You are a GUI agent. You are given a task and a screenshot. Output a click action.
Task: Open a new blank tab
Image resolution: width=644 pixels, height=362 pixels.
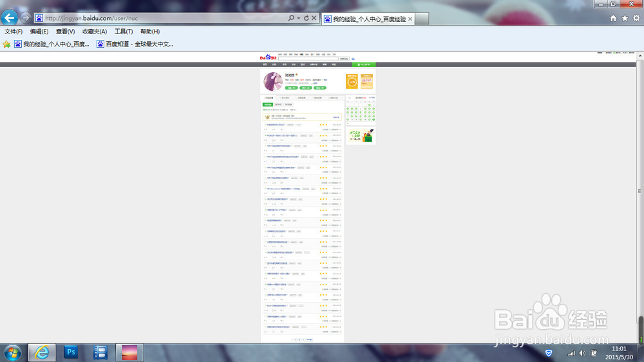pyautogui.click(x=422, y=19)
